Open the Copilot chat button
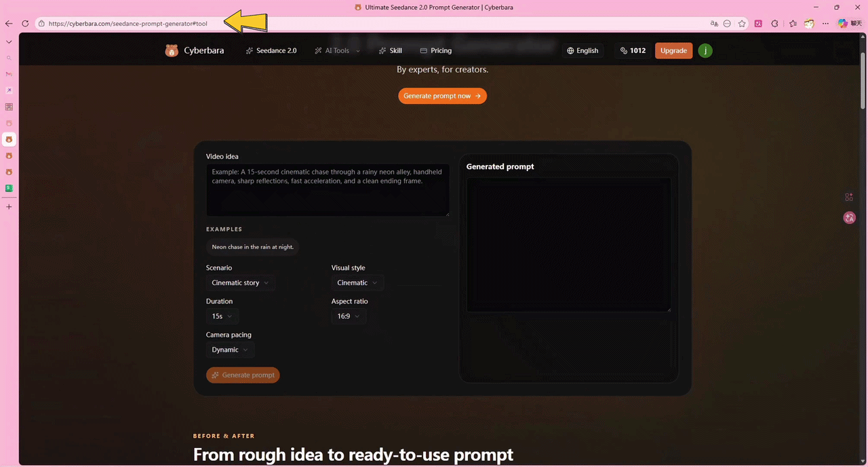Screen dimensions: 868x467 click(x=848, y=23)
